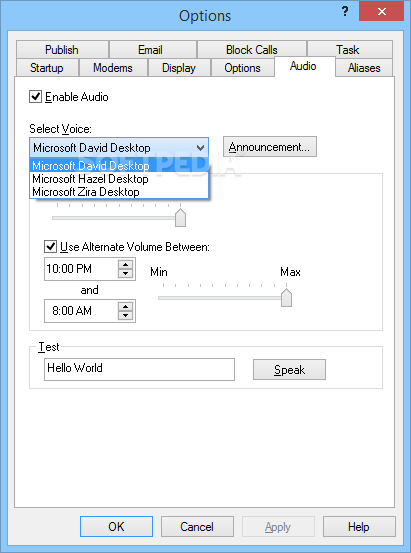Switch to the Publish tab
Viewport: 411px width, 553px height.
(x=62, y=50)
